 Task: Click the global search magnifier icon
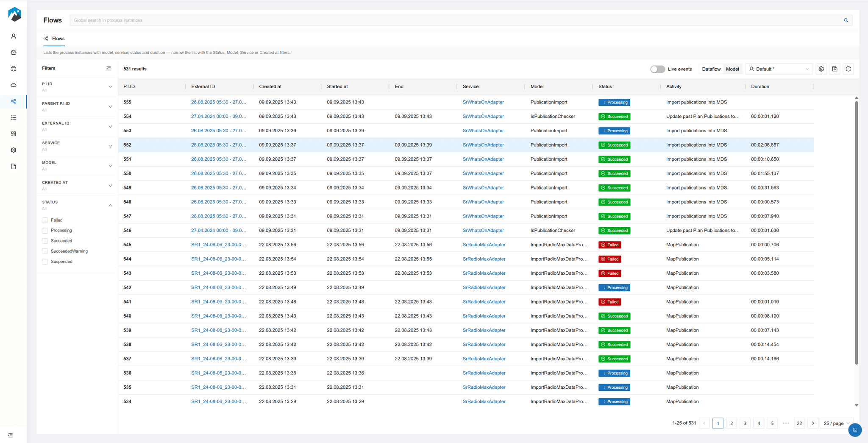[846, 20]
